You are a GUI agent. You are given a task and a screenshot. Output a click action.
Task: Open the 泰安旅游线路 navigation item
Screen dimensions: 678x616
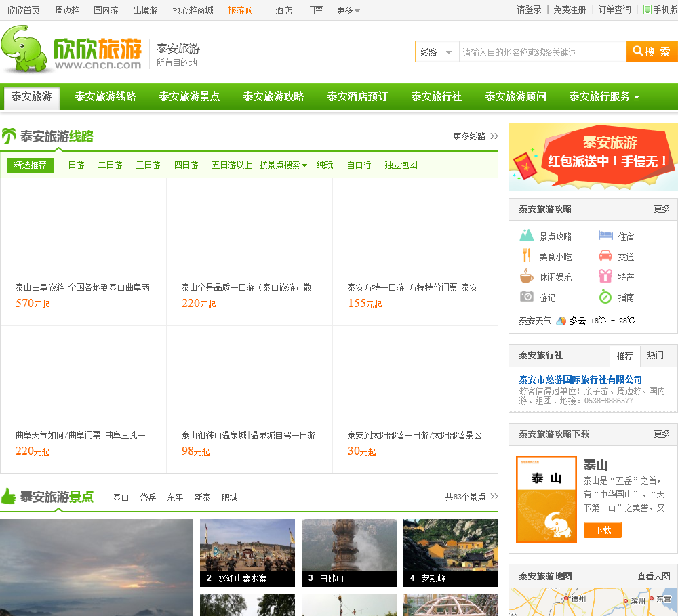pos(105,96)
